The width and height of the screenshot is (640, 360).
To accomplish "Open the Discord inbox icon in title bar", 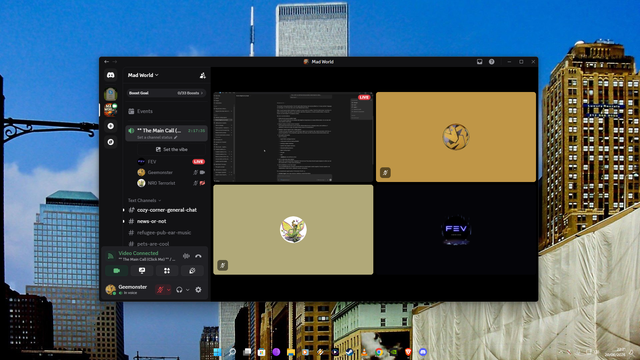I will click(480, 62).
